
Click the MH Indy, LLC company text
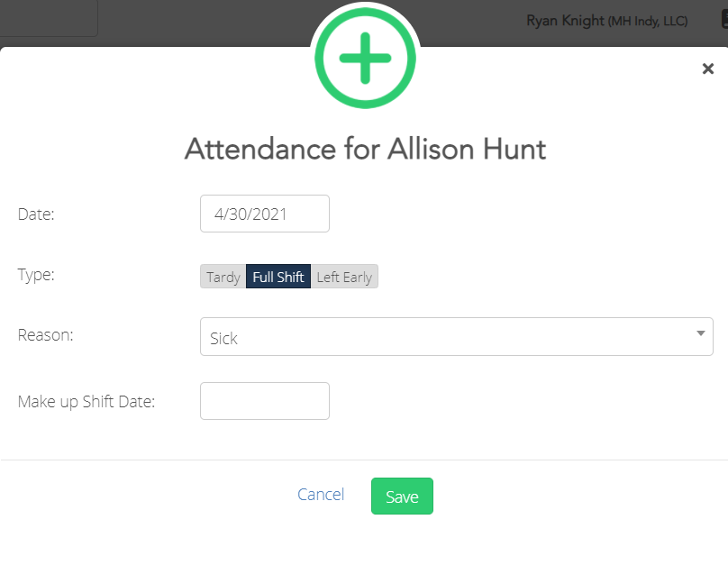[x=648, y=21]
